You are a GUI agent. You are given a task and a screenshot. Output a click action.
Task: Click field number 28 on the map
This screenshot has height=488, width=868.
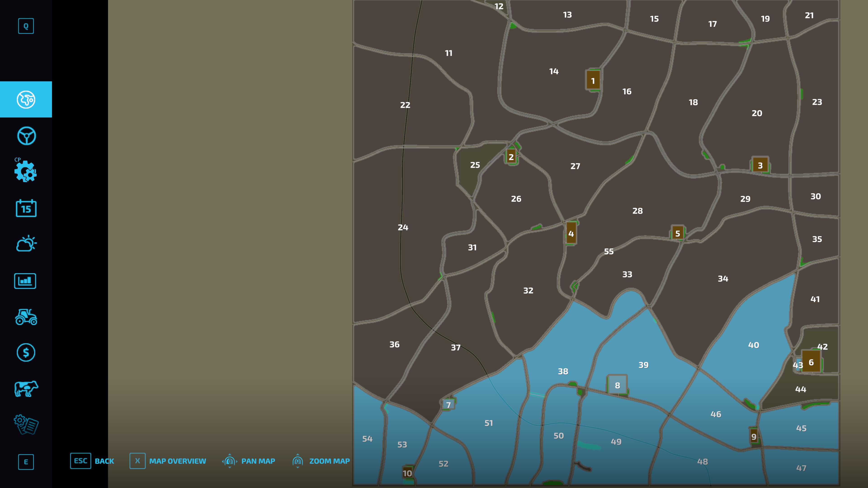pyautogui.click(x=637, y=211)
